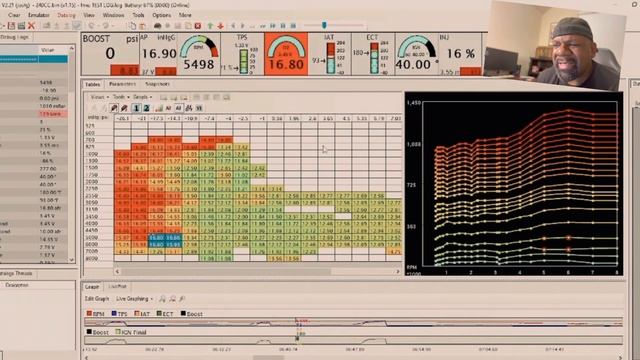Click the red X delete toolbar icon
Image resolution: width=640 pixels, height=360 pixels.
(x=31, y=26)
